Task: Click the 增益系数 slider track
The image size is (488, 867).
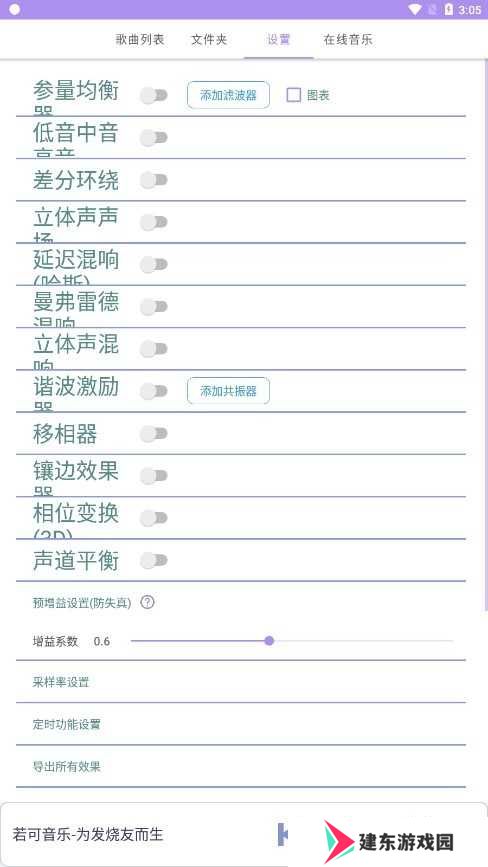Action: [x=292, y=641]
